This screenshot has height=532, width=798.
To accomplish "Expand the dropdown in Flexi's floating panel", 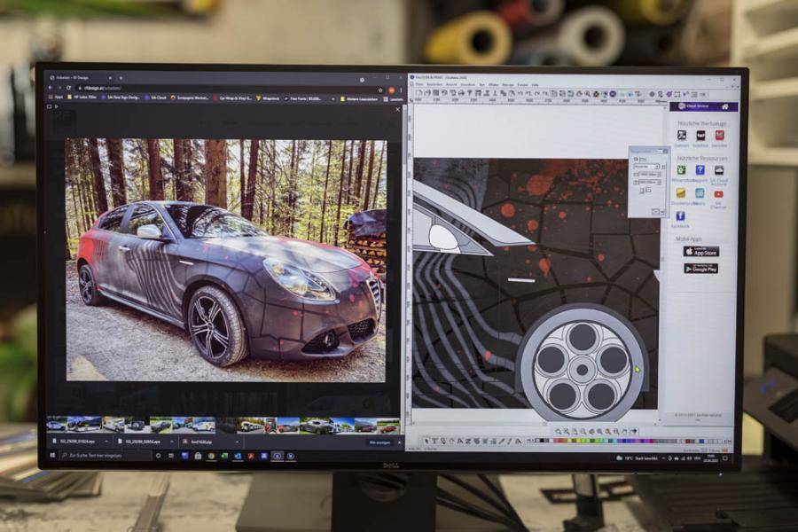I will tap(657, 167).
